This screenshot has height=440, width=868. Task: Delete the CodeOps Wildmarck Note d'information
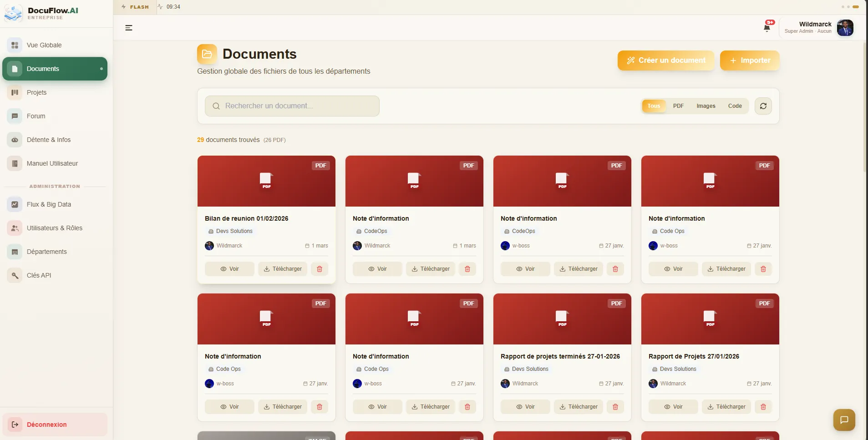(467, 269)
